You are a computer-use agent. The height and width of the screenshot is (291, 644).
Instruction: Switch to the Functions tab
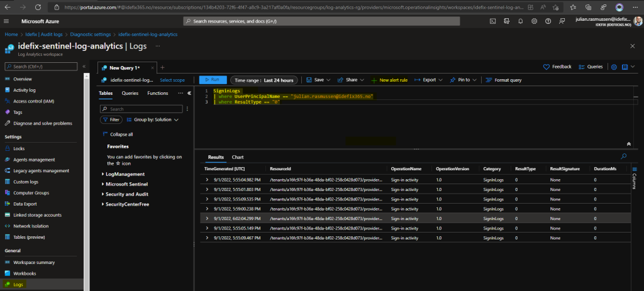pyautogui.click(x=158, y=93)
